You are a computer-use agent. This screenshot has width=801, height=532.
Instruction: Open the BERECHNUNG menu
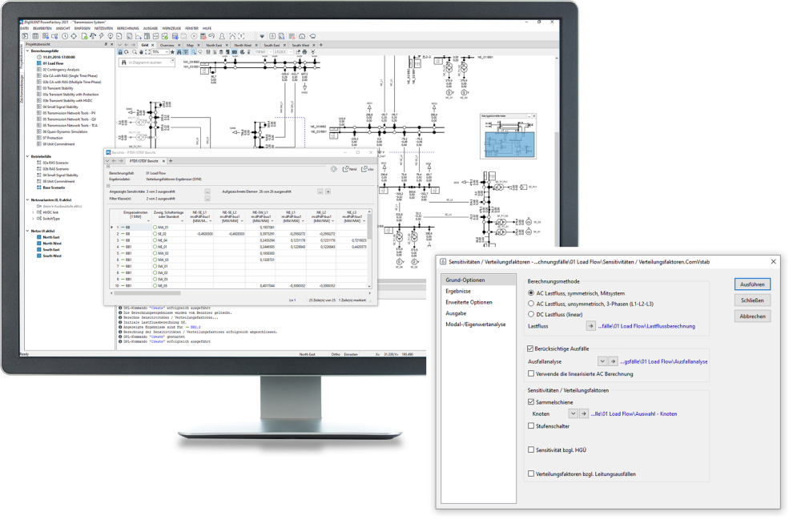[127, 28]
